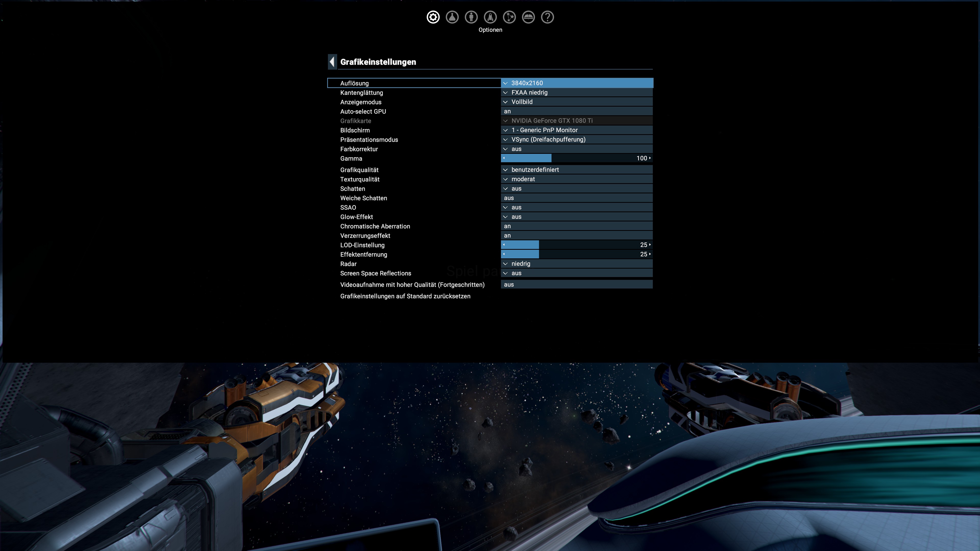This screenshot has width=980, height=551.
Task: Open Farbkorrektur dropdown
Action: tap(577, 149)
